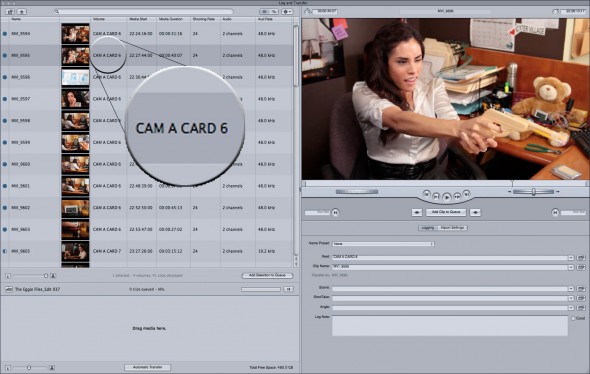Viewport: 590px width, 374px height.
Task: Click the Reel auto-fill button
Action: pos(581,258)
